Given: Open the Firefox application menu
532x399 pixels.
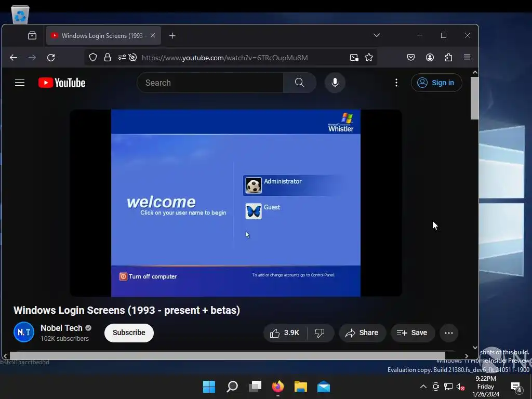Looking at the screenshot, I should (x=467, y=57).
